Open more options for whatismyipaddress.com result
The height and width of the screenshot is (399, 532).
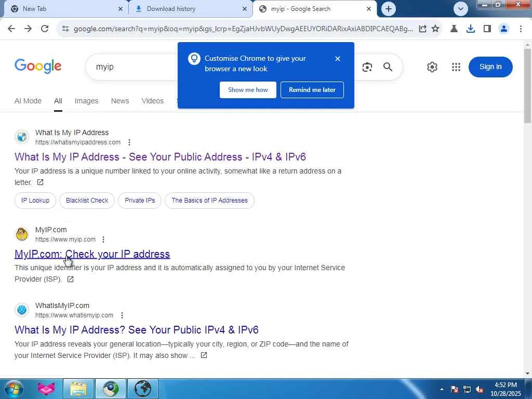pos(129,142)
